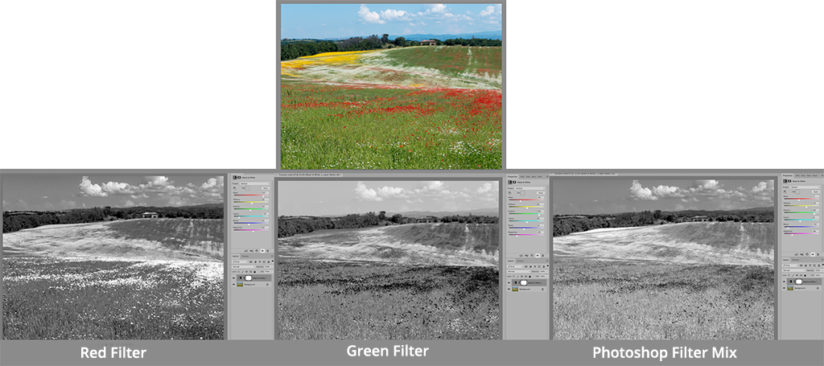Click the original color poppy field image
This screenshot has width=824, height=366.
[x=391, y=86]
